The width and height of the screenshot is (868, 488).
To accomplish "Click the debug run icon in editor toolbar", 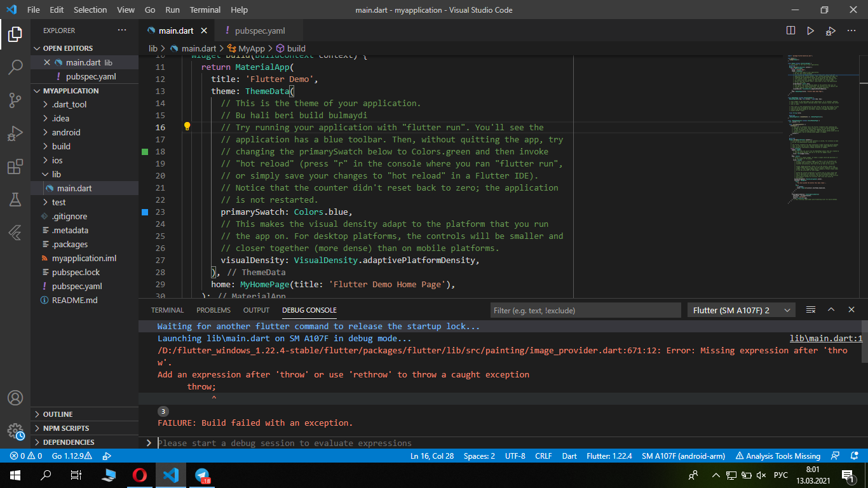I will tap(831, 30).
